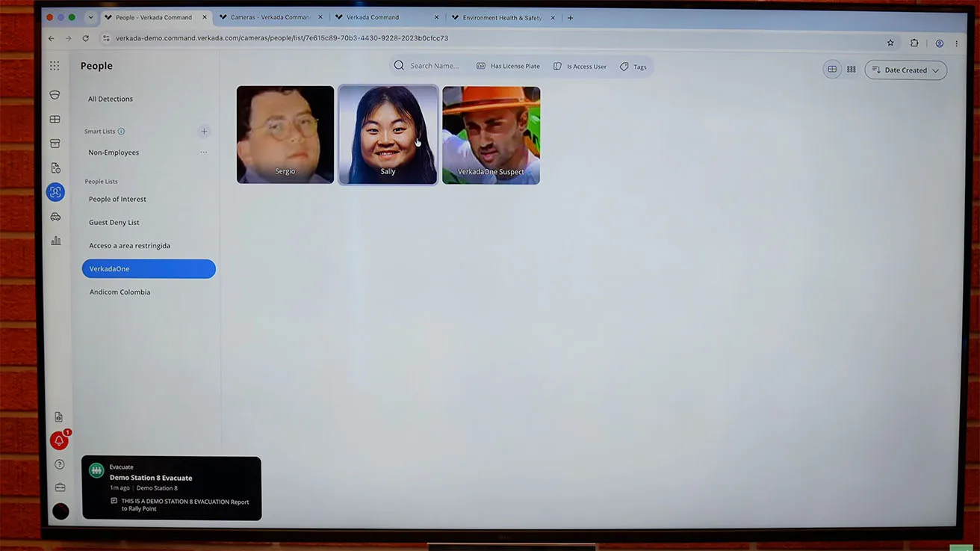Open the Chrome profile icon
The width and height of the screenshot is (980, 551).
[940, 44]
